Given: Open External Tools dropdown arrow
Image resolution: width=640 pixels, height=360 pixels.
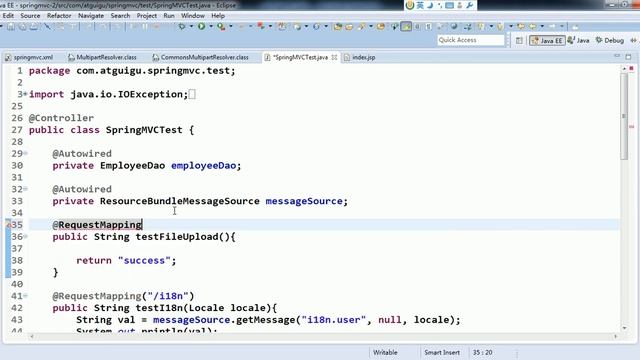Looking at the screenshot, I should coord(231,27).
